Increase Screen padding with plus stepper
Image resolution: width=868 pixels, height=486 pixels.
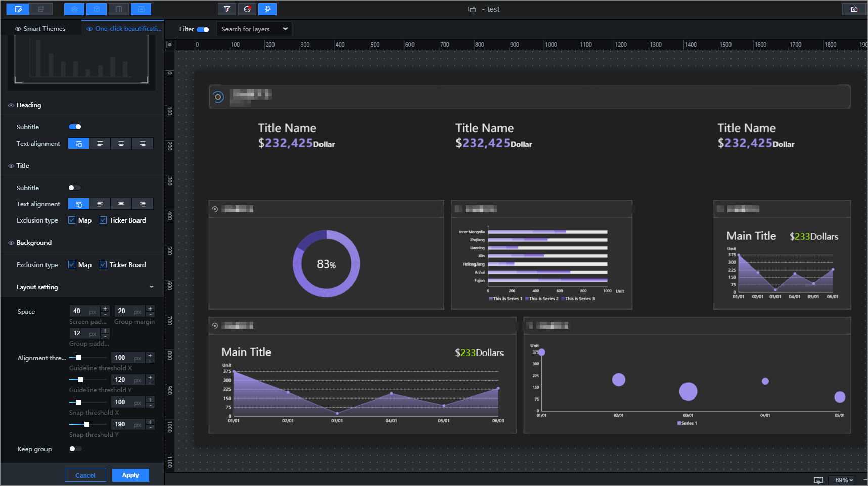[x=105, y=308]
